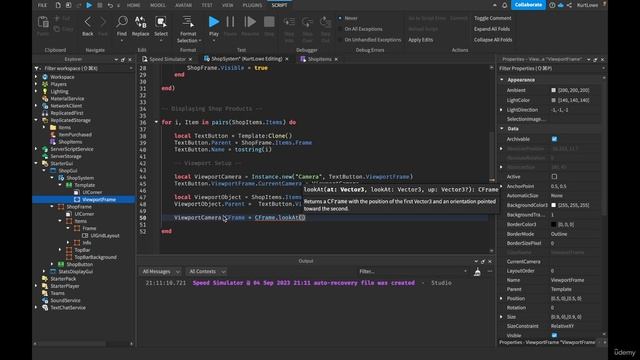This screenshot has width=640, height=360.
Task: Select the ShopItems module script icon
Action: (53, 142)
